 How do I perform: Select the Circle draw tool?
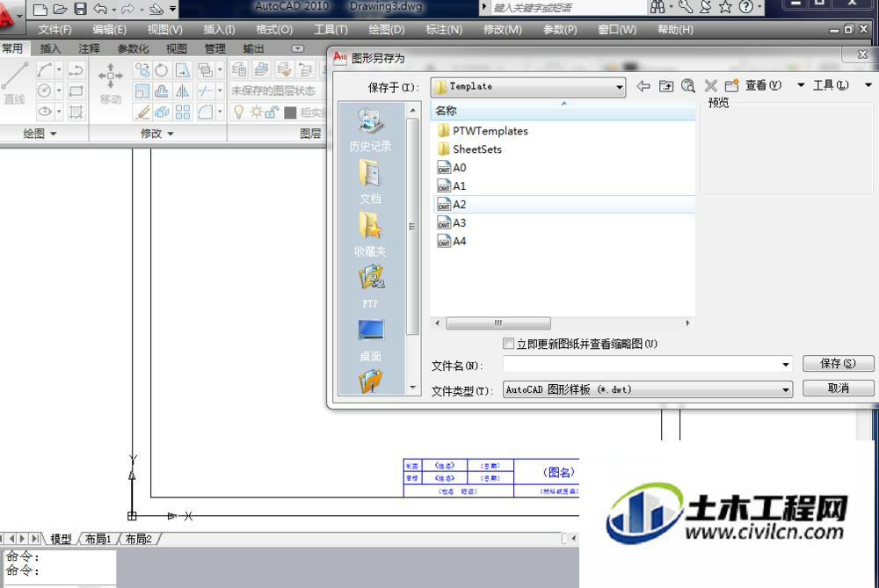pos(45,91)
